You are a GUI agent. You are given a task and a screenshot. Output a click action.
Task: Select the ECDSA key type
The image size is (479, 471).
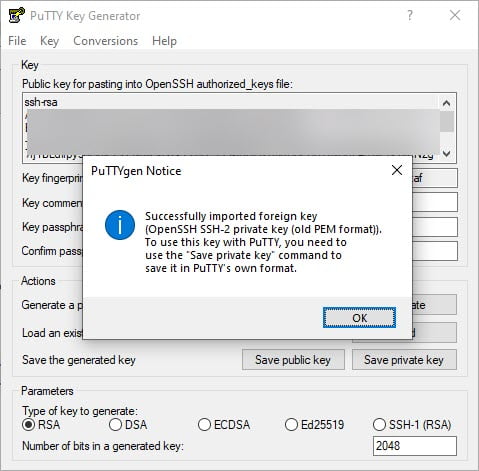point(224,425)
